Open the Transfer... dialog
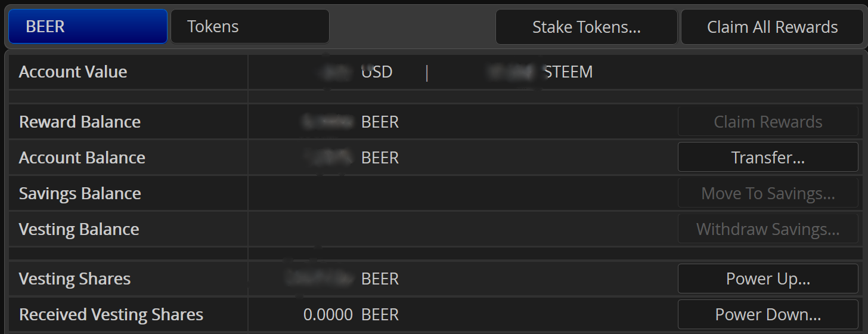Screen dimensions: 868x334 click(768, 157)
